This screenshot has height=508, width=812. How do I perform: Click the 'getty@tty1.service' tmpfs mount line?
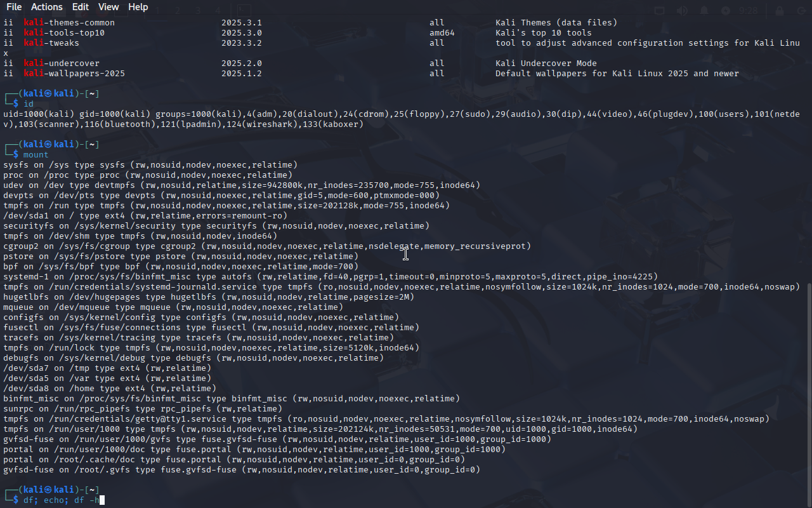coord(386,419)
